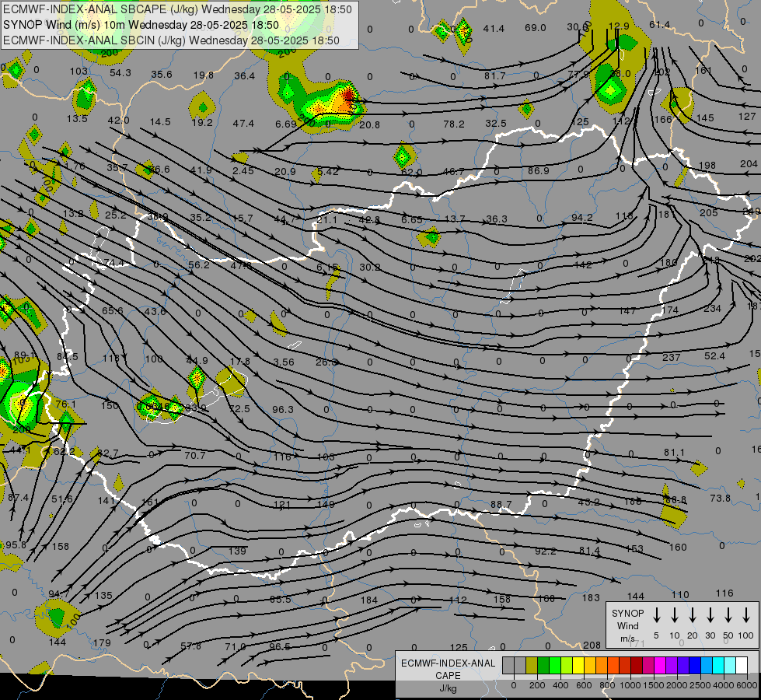Click the 71.0 value on the map
Image resolution: width=761 pixels, height=700 pixels.
236,647
